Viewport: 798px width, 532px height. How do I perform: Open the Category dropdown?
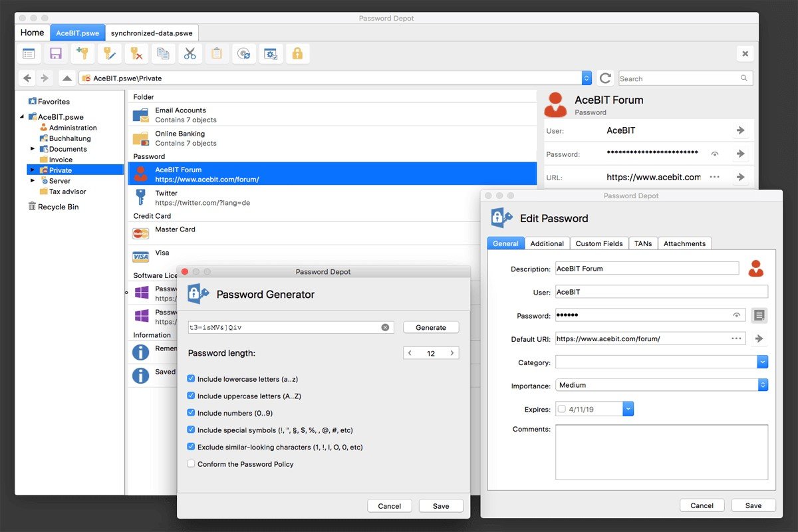763,362
